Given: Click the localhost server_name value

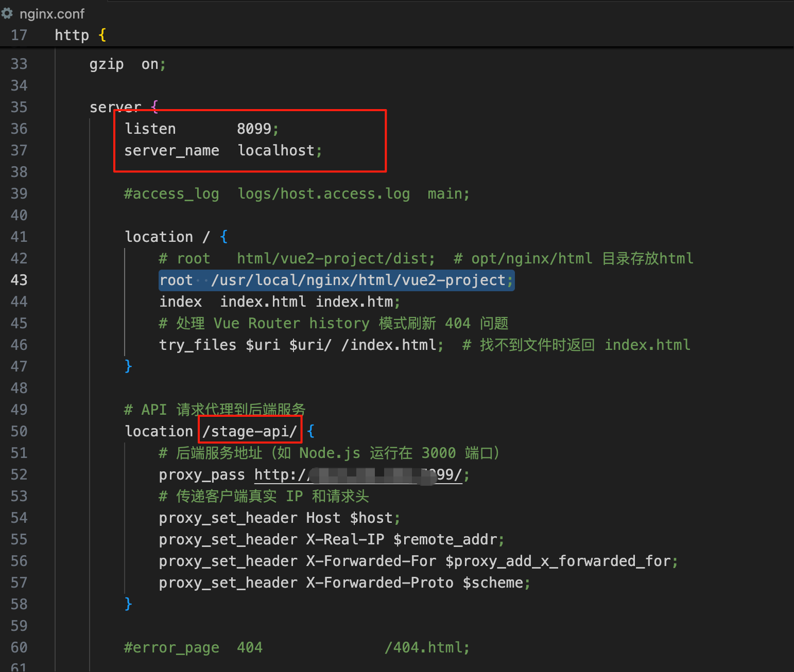Looking at the screenshot, I should click(x=276, y=150).
